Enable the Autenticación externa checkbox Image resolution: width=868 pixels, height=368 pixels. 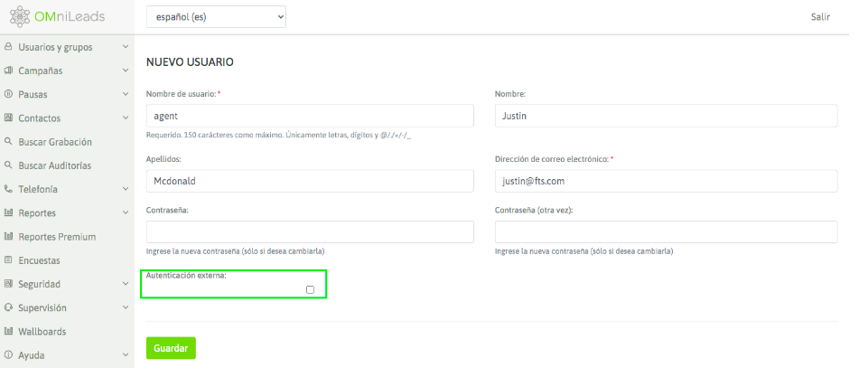tap(310, 289)
